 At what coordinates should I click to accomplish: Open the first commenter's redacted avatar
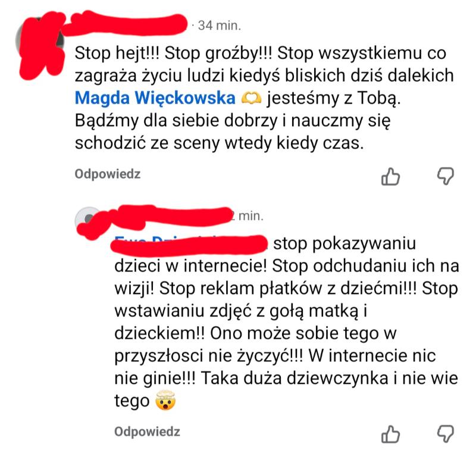click(40, 41)
